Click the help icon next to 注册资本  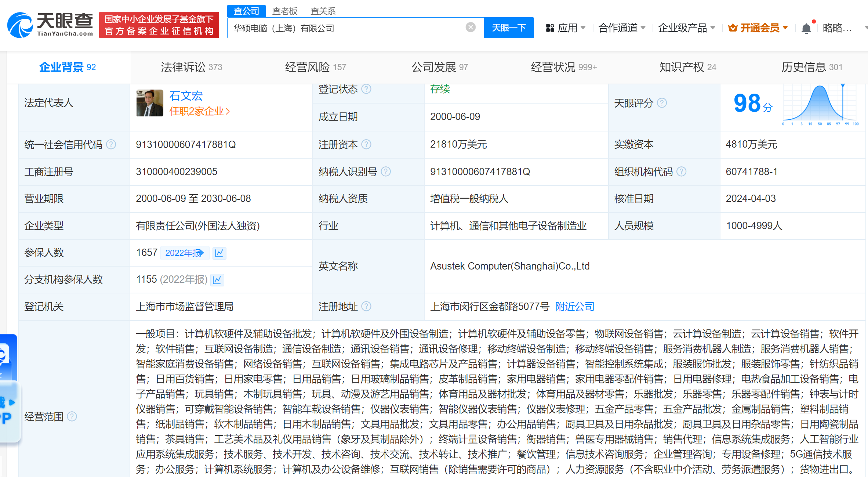tap(366, 144)
